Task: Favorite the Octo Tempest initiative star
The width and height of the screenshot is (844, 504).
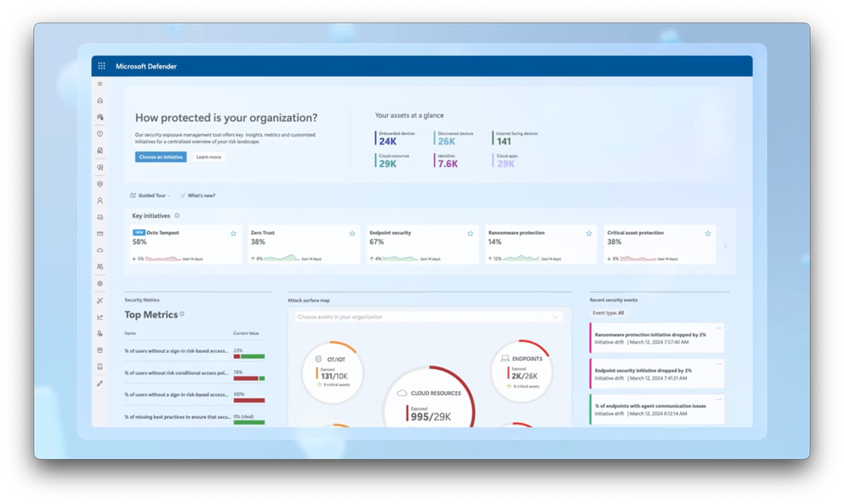Action: coord(234,234)
